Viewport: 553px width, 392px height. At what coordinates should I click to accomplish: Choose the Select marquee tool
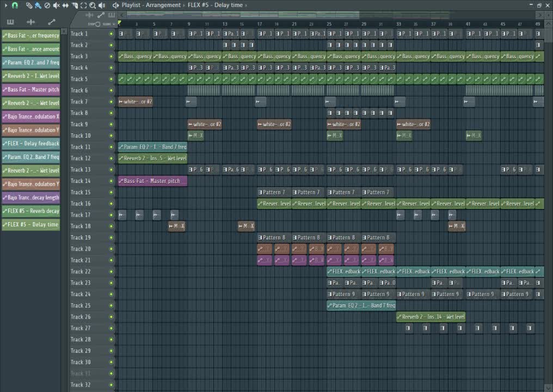(x=84, y=5)
